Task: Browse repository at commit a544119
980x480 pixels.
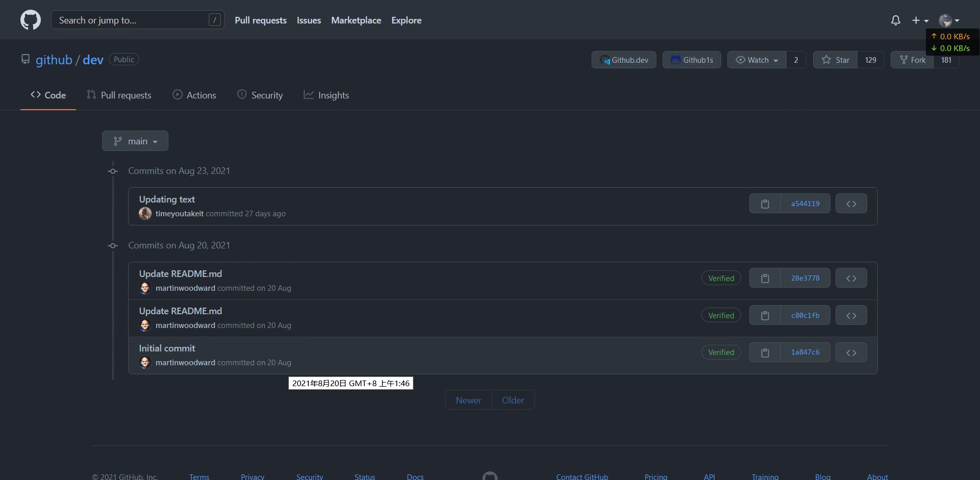Action: click(x=851, y=204)
